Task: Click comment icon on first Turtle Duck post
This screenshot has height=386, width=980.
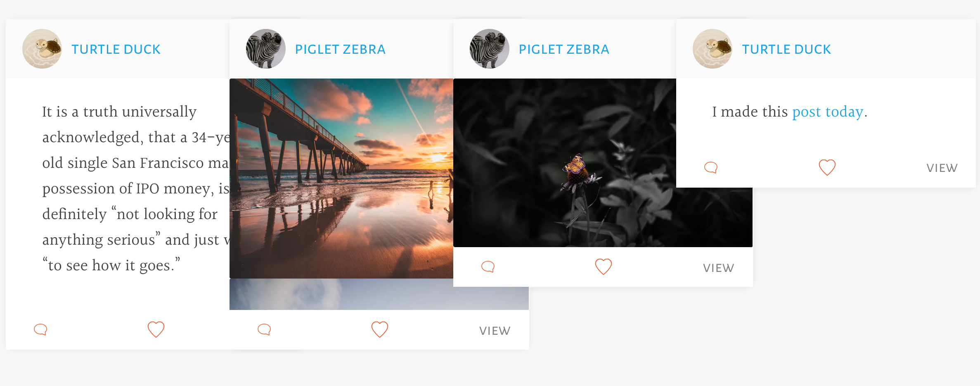Action: click(40, 329)
